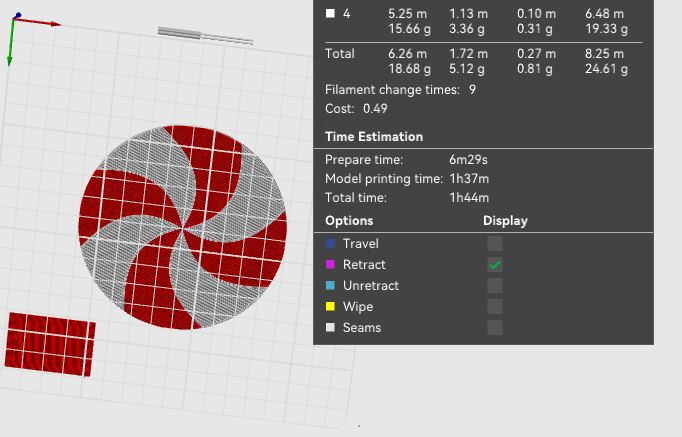Click the white Seams color swatch
Viewport: 682px width, 437px height.
(330, 327)
